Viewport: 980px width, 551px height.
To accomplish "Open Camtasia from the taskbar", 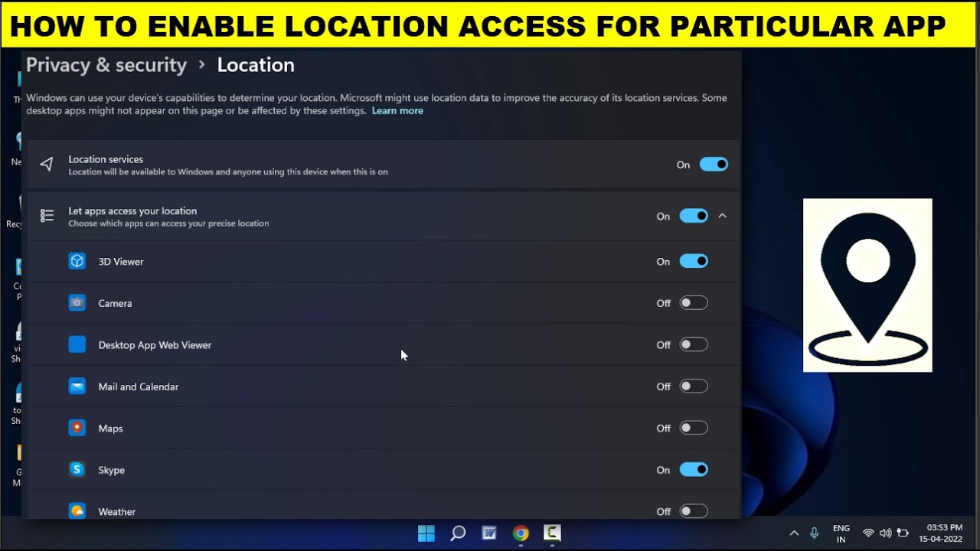I will coord(552,533).
